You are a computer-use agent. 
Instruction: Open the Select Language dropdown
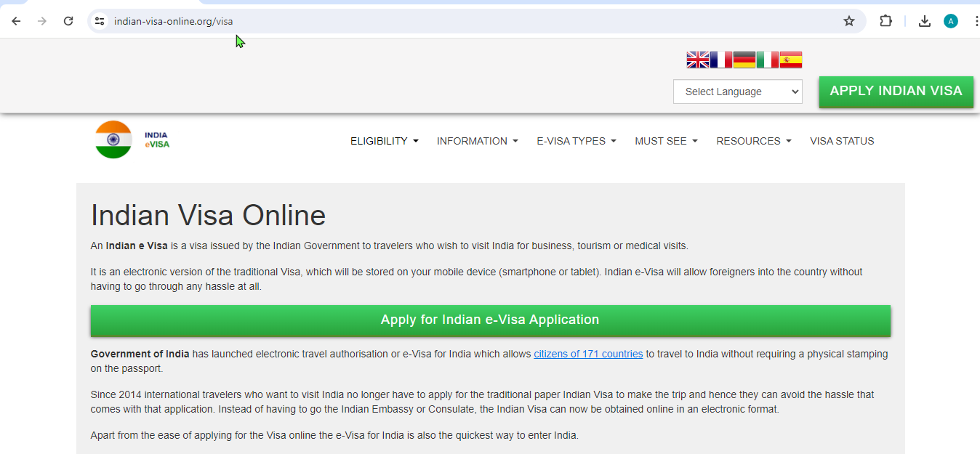coord(737,92)
